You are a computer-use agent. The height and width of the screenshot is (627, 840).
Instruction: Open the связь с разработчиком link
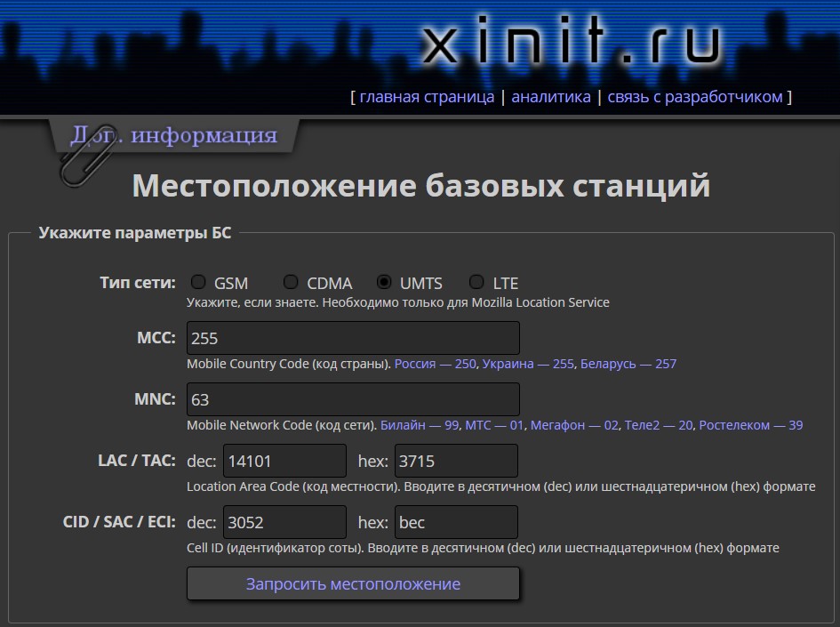point(695,97)
